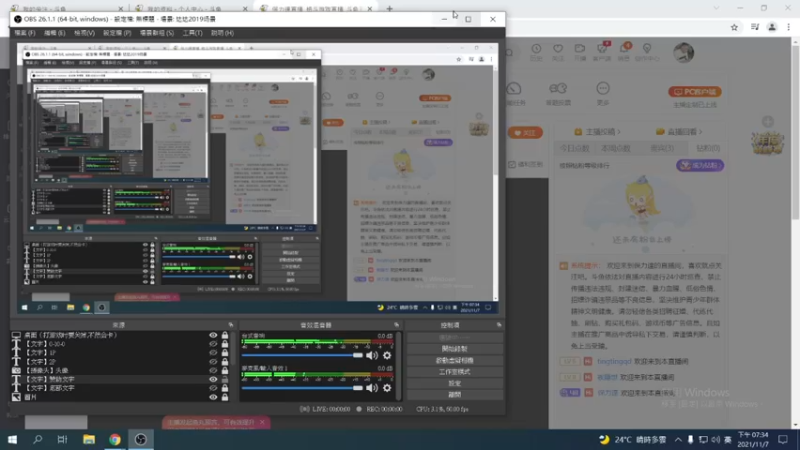Pop out the 控制項 controls dock

(499, 324)
